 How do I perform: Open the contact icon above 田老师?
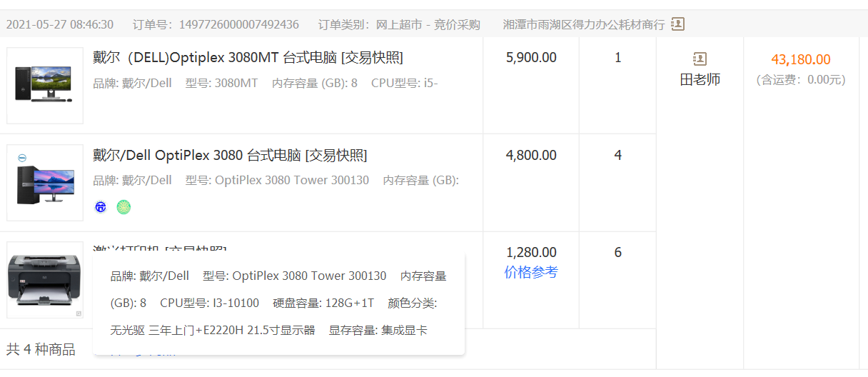(x=700, y=59)
